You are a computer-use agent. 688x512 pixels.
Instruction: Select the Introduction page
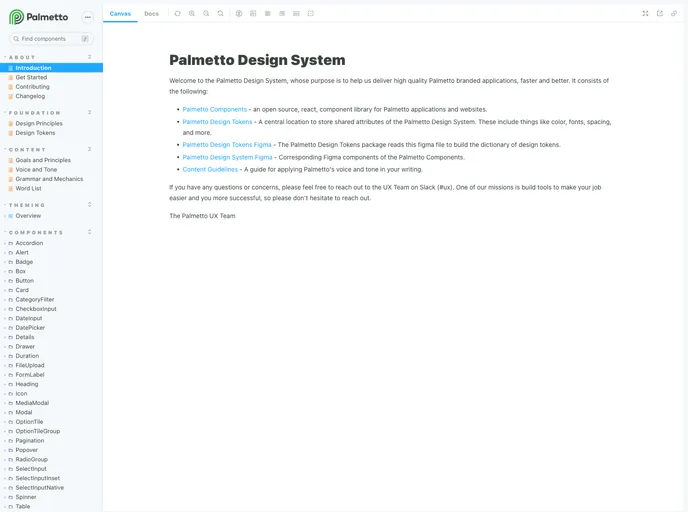tap(51, 68)
